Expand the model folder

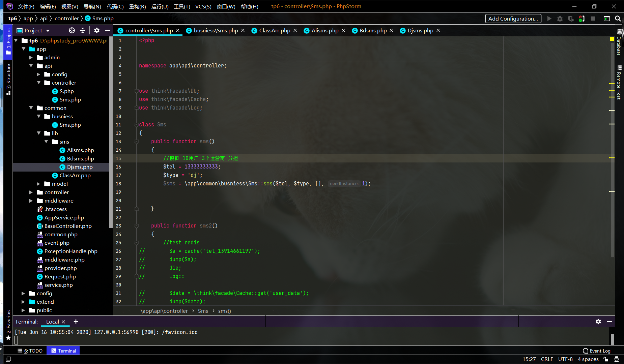(x=38, y=184)
